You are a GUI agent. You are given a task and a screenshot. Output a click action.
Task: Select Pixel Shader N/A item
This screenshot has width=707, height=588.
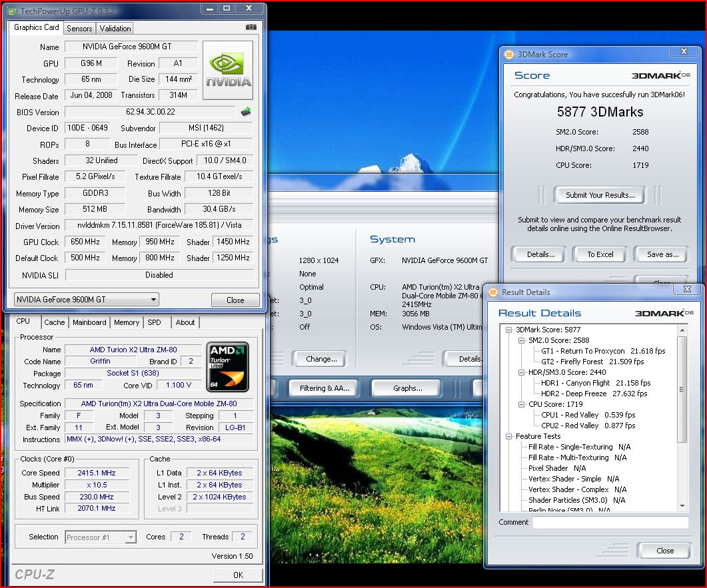pos(557,469)
